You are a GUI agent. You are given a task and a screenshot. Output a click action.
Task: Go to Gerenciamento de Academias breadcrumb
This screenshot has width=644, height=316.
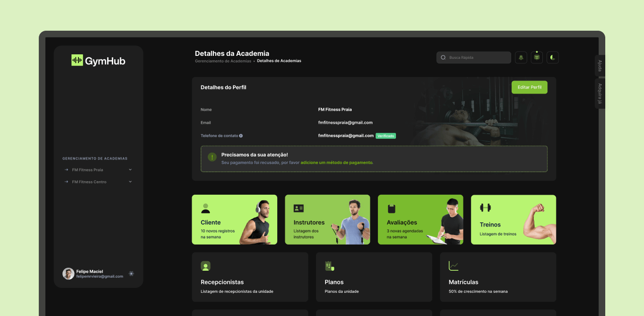click(x=223, y=61)
